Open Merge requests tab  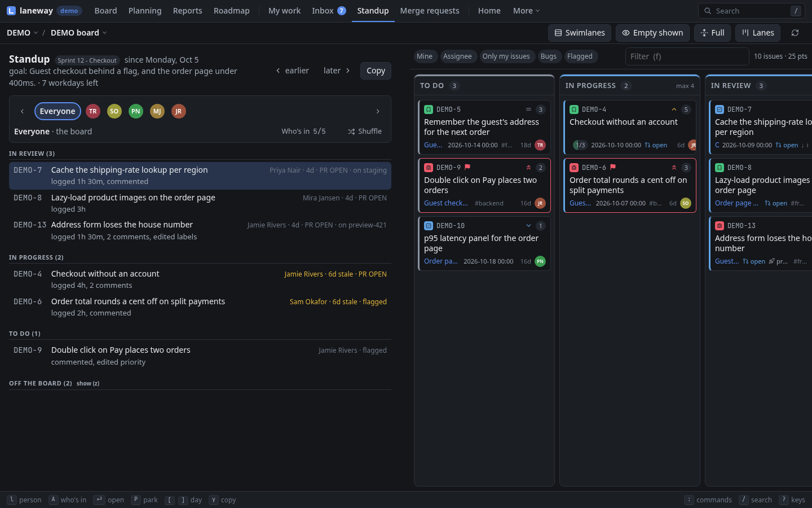tap(430, 11)
